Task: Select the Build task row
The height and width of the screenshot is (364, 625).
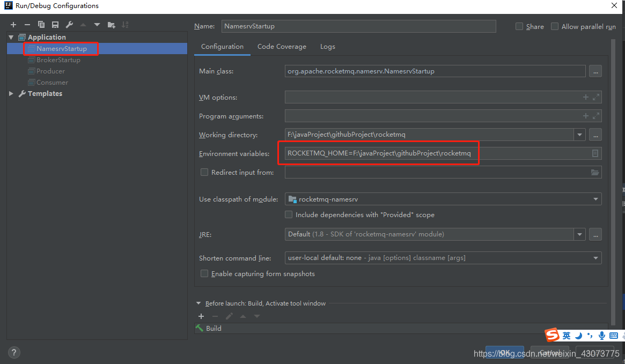Action: [x=401, y=329]
